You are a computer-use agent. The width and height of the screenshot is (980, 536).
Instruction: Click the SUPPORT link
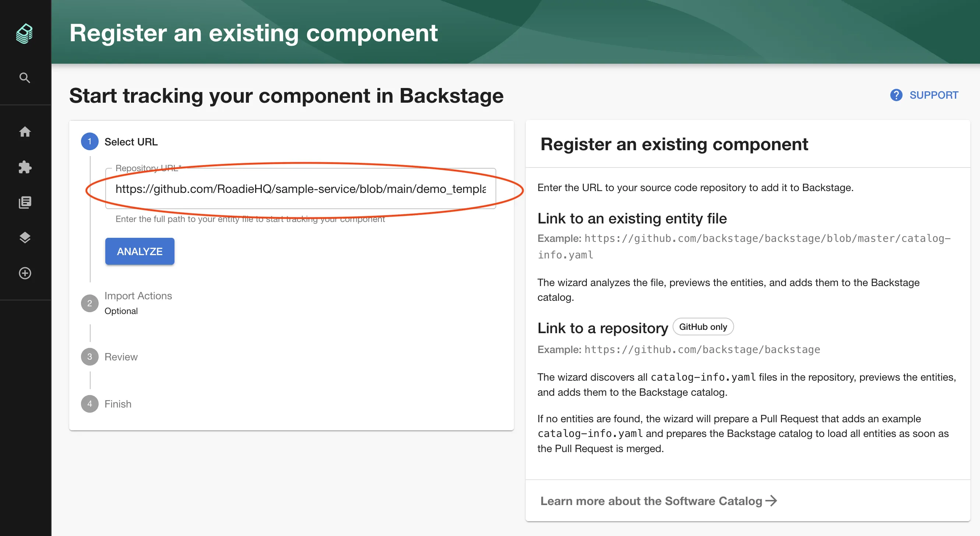click(934, 95)
